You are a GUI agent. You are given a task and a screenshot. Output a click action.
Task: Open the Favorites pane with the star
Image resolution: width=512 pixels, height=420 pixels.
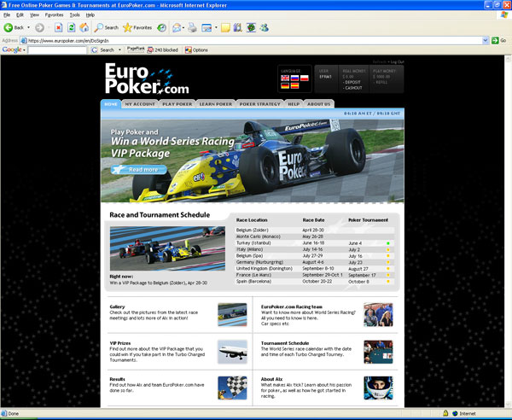click(x=137, y=28)
